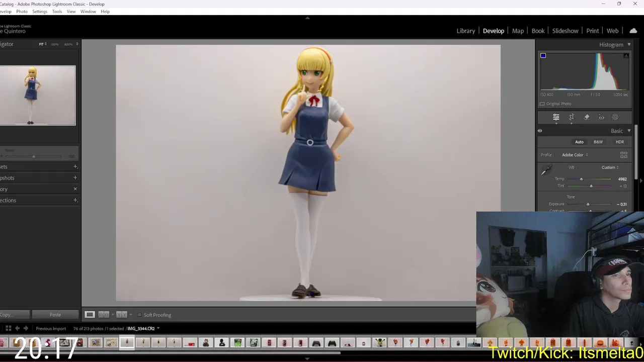Set Navigator zoom to 100%
This screenshot has height=362, width=644.
tap(54, 44)
